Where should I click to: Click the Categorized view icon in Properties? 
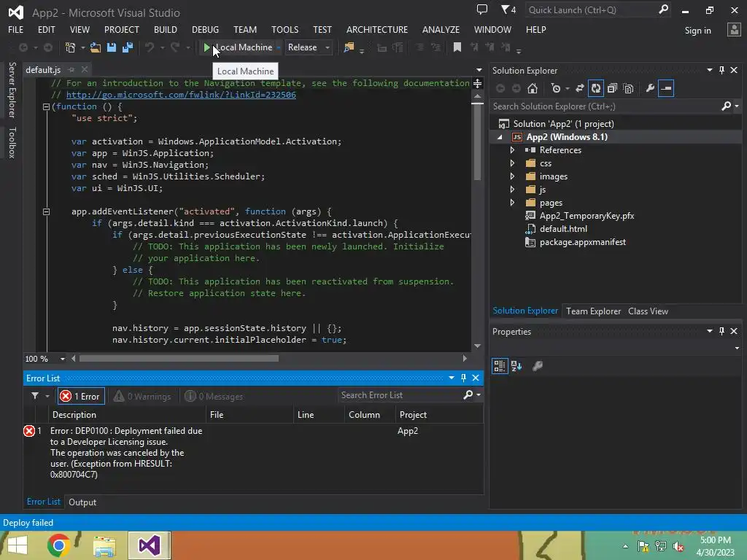(500, 366)
